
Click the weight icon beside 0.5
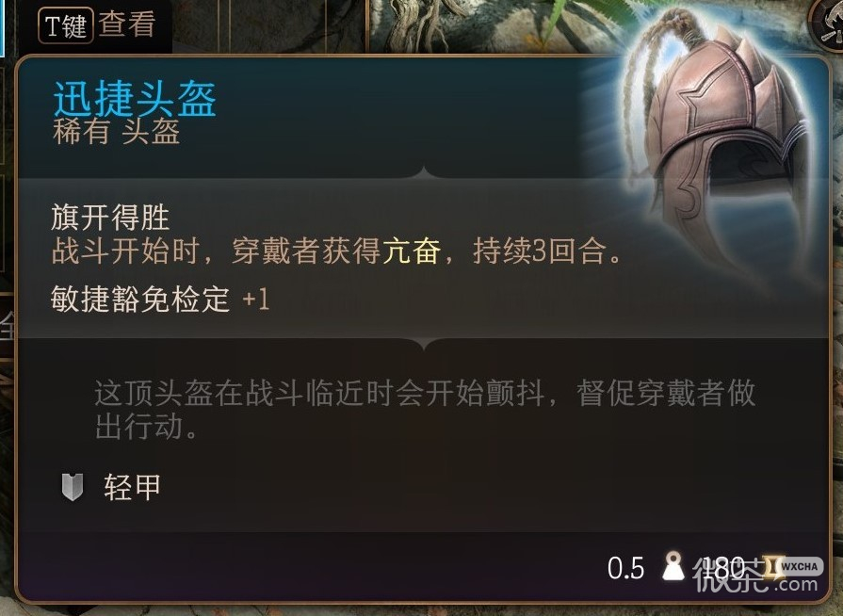tap(673, 566)
